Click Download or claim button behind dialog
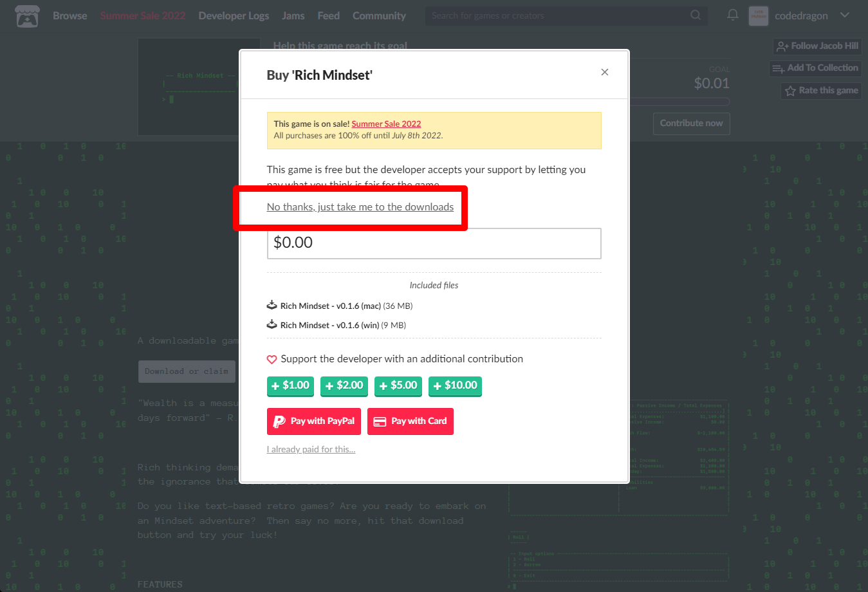This screenshot has height=592, width=868. coord(187,371)
